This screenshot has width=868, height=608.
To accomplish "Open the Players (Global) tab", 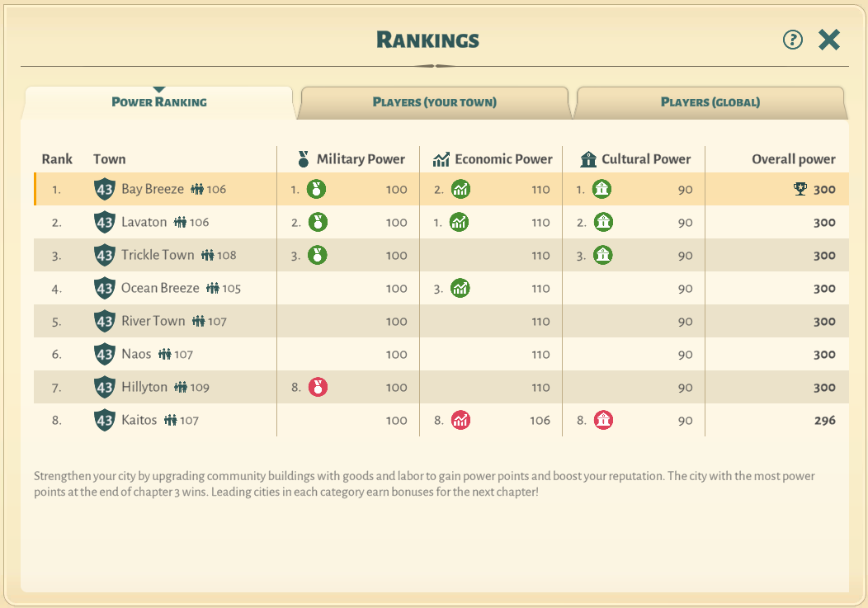I will click(x=710, y=102).
